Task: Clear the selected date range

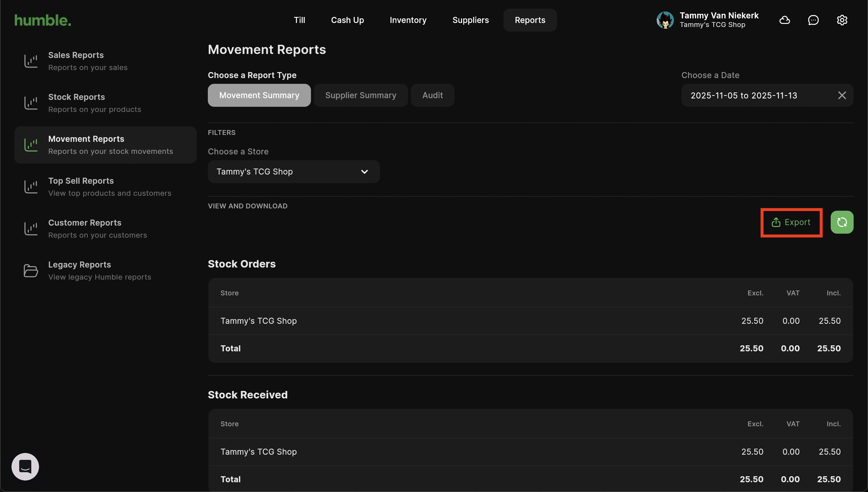Action: click(842, 96)
